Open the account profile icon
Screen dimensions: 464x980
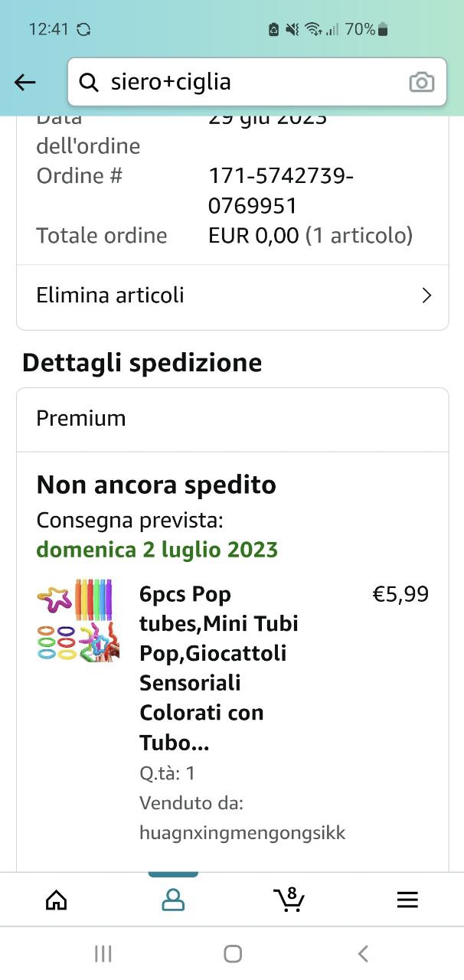173,900
